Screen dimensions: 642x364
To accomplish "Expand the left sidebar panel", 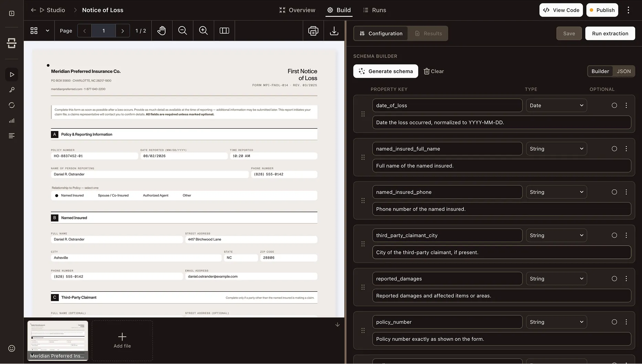I will tap(12, 13).
